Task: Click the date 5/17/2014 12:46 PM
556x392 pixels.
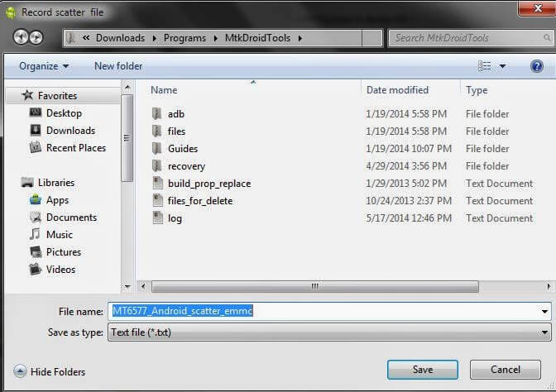Action: 409,218
